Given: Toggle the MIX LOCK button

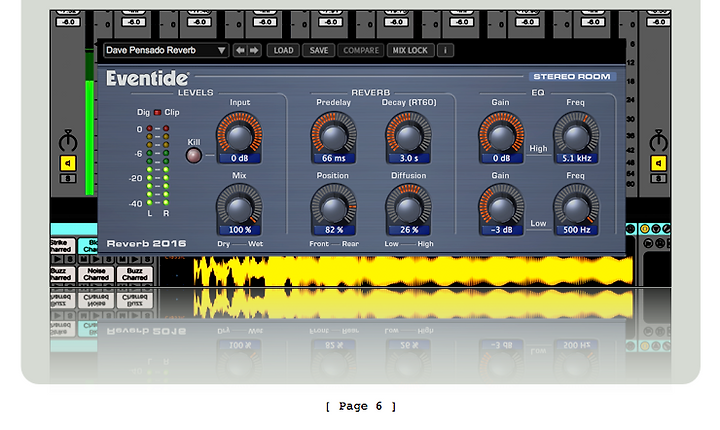Looking at the screenshot, I should coord(410,50).
